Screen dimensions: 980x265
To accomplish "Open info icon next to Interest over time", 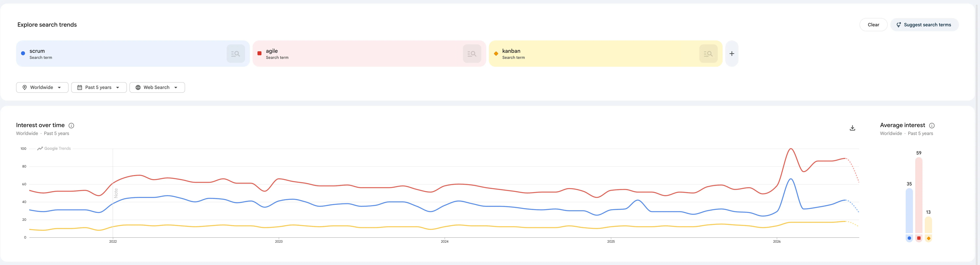I will click(x=71, y=126).
